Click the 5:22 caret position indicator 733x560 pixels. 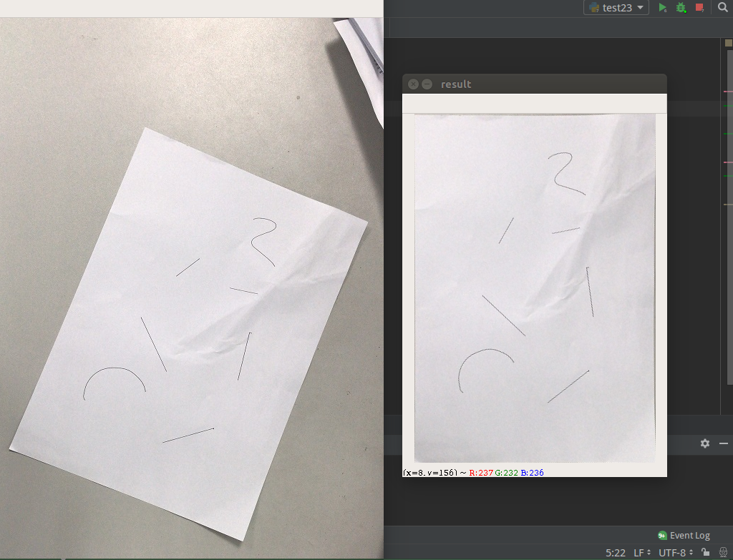pos(614,552)
